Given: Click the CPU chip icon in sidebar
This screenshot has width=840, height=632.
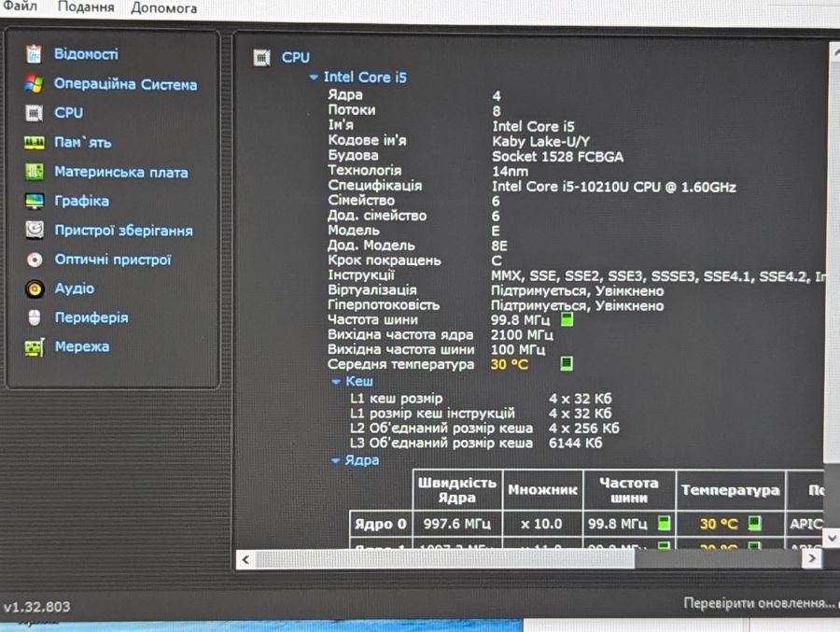Looking at the screenshot, I should (x=34, y=113).
